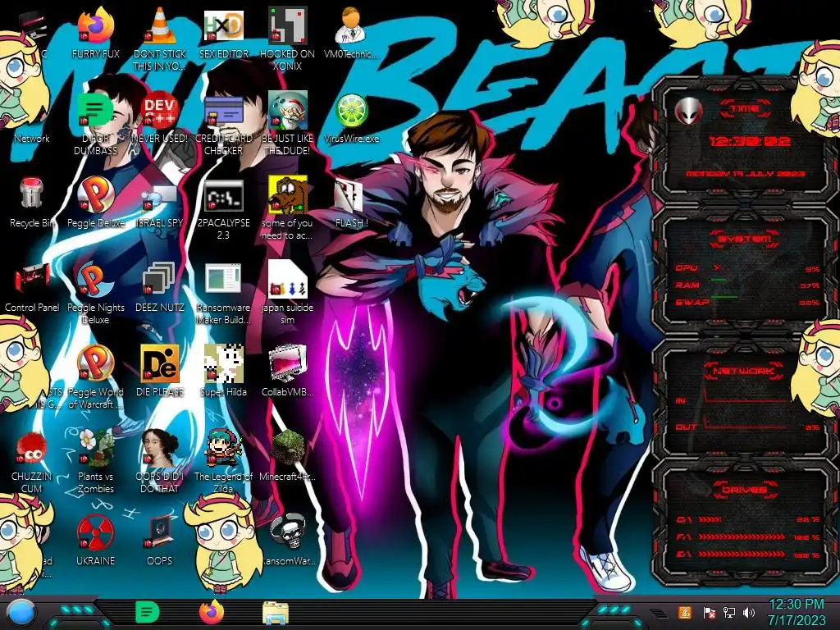This screenshot has height=630, width=840.
Task: Click the SWAP usage row in System widget
Action: (x=747, y=302)
